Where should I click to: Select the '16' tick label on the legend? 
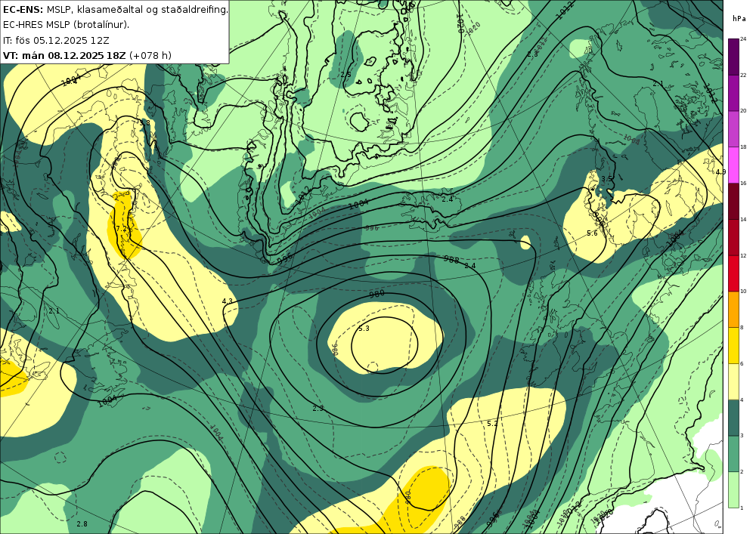[x=743, y=184]
